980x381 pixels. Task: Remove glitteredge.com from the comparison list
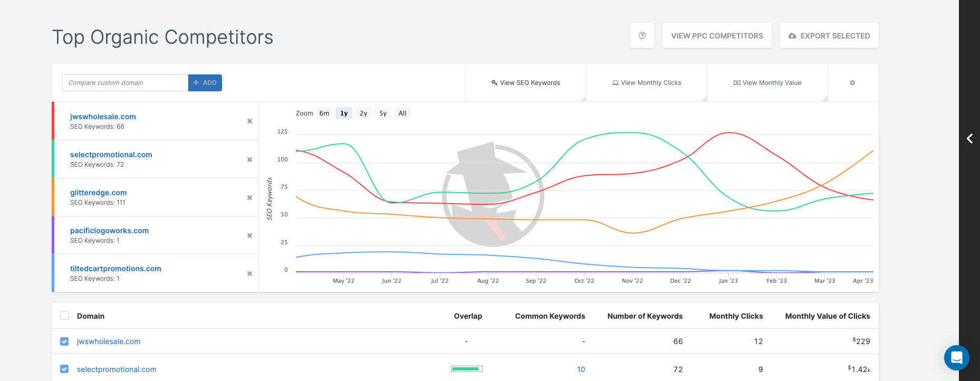(x=249, y=197)
